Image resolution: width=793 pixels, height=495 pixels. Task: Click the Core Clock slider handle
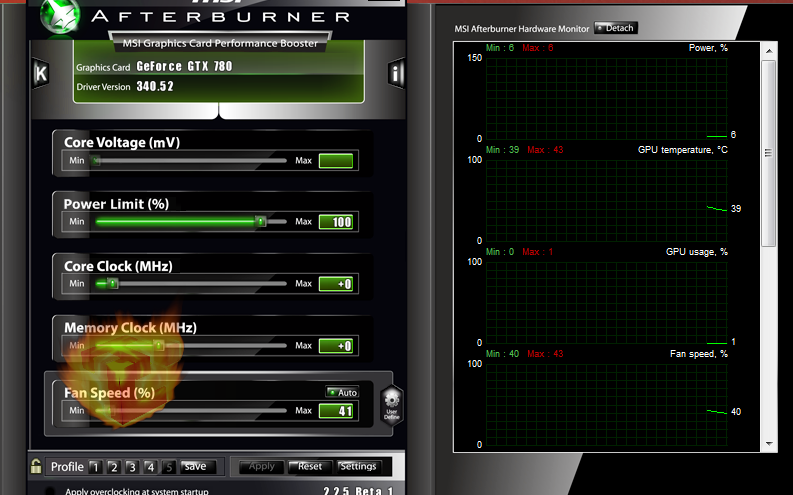coord(113,284)
